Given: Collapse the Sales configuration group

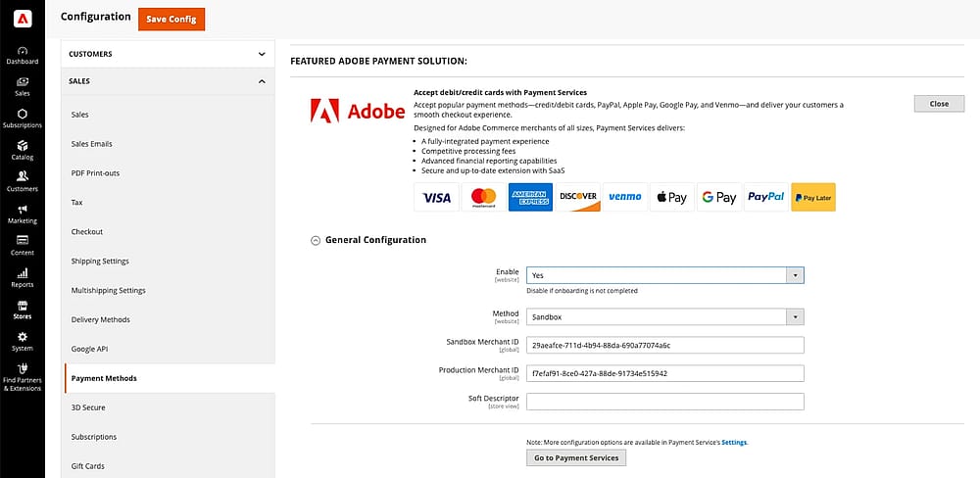Looking at the screenshot, I should pyautogui.click(x=168, y=81).
